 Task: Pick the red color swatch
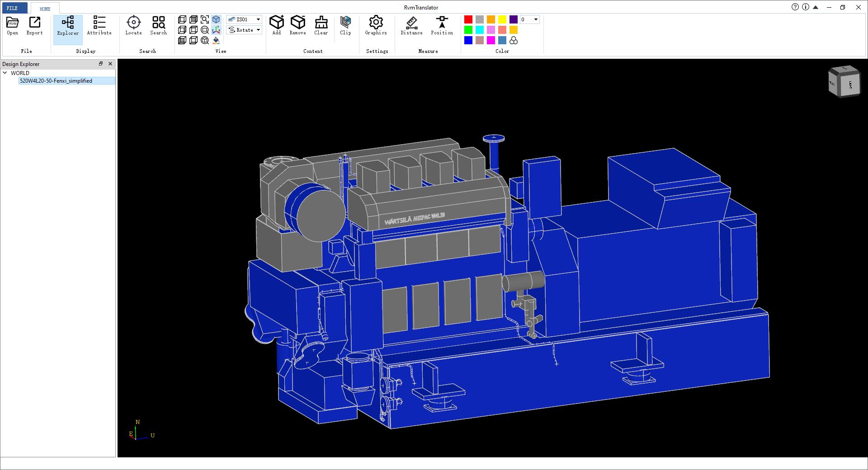(468, 19)
